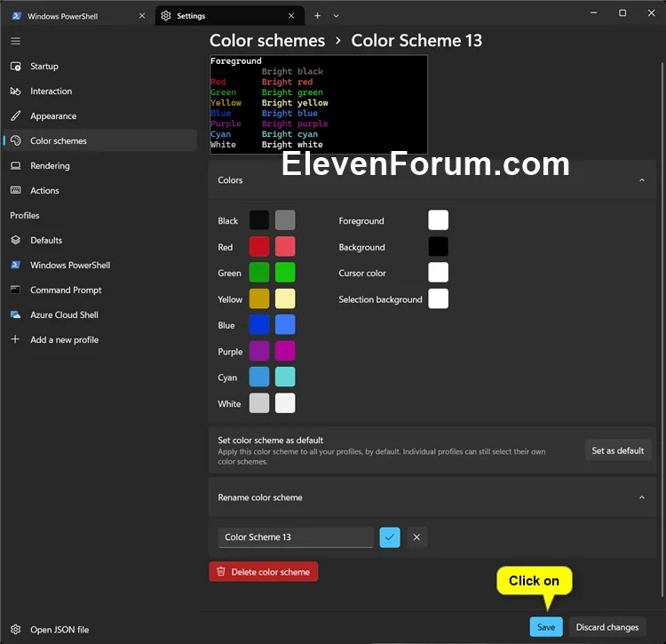This screenshot has height=644, width=666.
Task: Select the Settings tab
Action: pos(229,16)
